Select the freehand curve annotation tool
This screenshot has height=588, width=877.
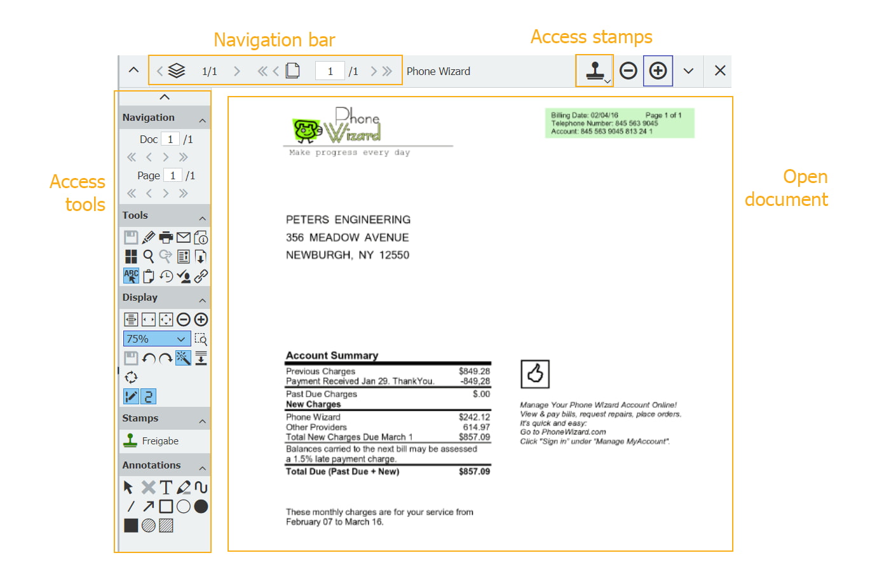(201, 488)
